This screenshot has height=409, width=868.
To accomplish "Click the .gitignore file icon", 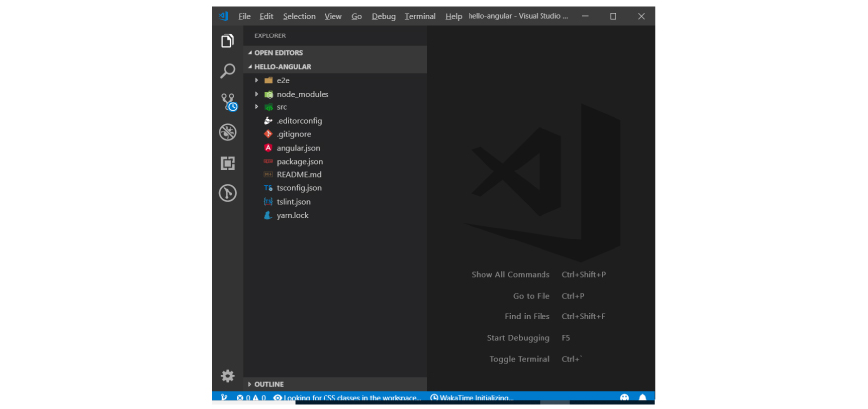I will pyautogui.click(x=269, y=134).
